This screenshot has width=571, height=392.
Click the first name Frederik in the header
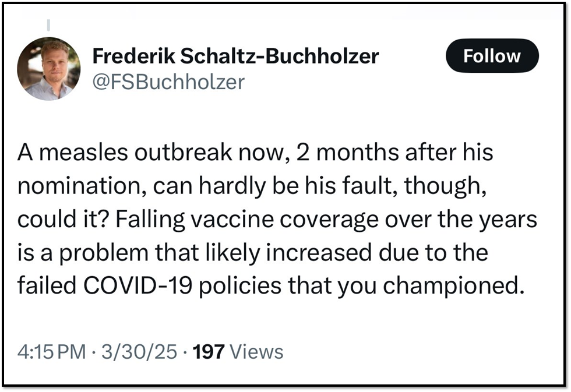[133, 56]
